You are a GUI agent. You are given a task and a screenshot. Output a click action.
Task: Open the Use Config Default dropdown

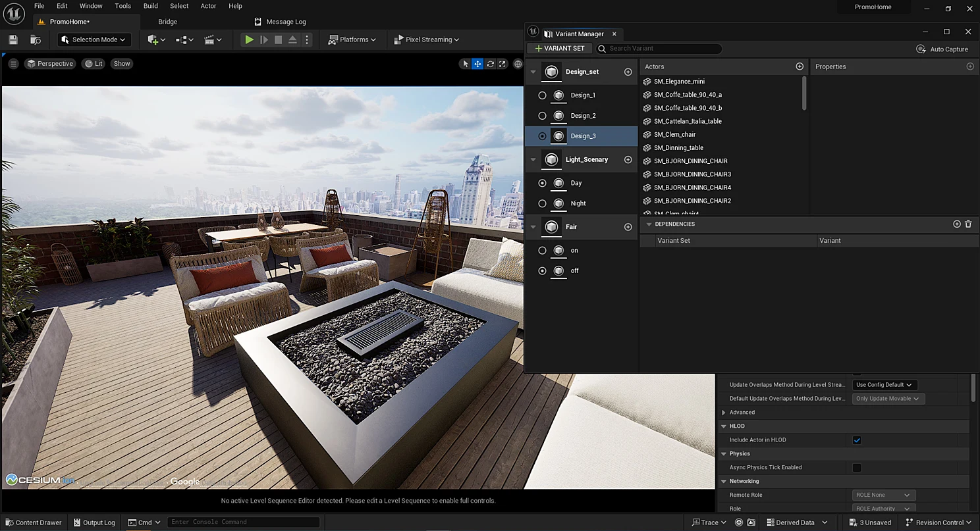[x=885, y=385]
